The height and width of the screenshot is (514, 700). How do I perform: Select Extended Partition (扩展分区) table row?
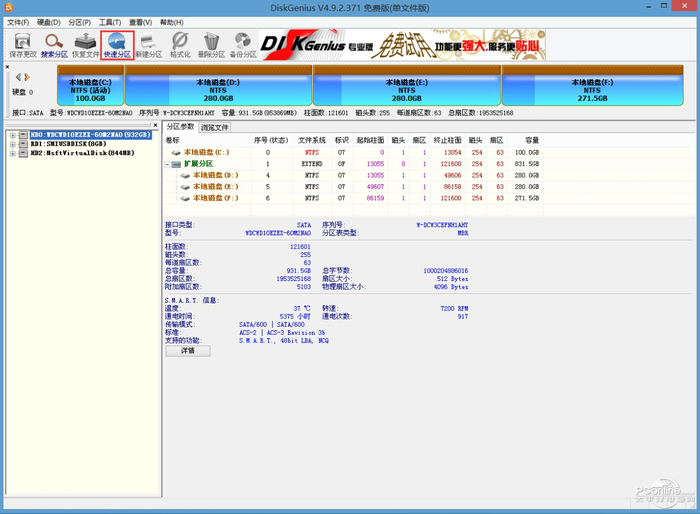click(x=353, y=164)
